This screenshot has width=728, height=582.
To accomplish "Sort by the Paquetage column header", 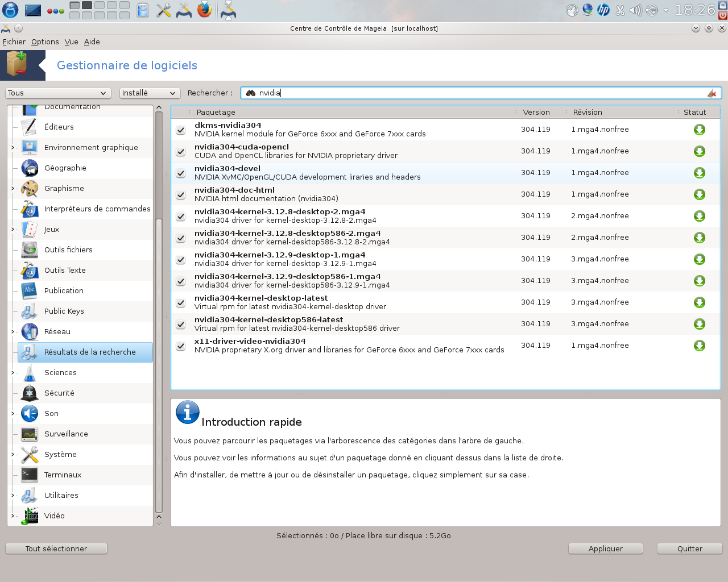I will (x=353, y=112).
